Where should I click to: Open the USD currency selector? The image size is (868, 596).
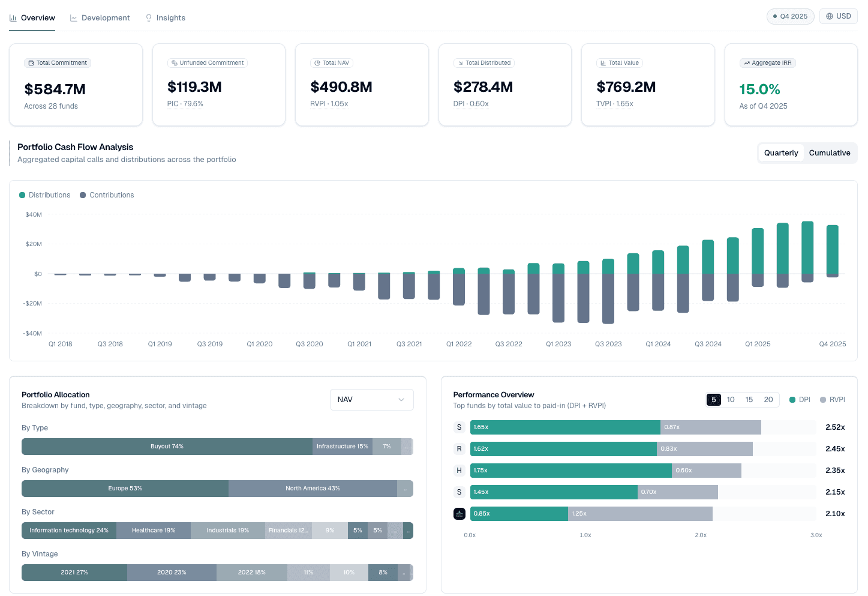coord(839,16)
